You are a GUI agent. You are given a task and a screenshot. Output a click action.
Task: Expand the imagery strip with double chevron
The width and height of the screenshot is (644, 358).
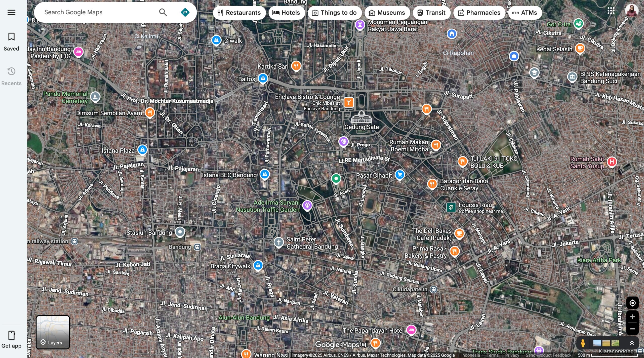pos(632,343)
